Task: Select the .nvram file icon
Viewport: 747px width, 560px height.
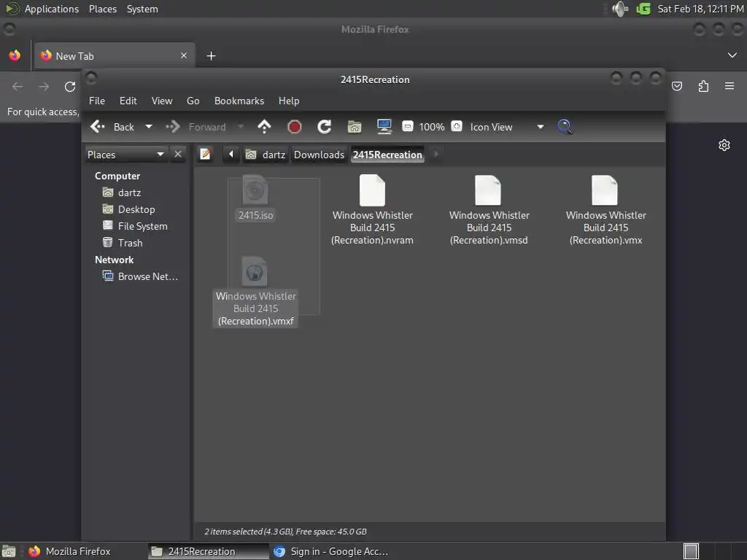Action: (373, 190)
